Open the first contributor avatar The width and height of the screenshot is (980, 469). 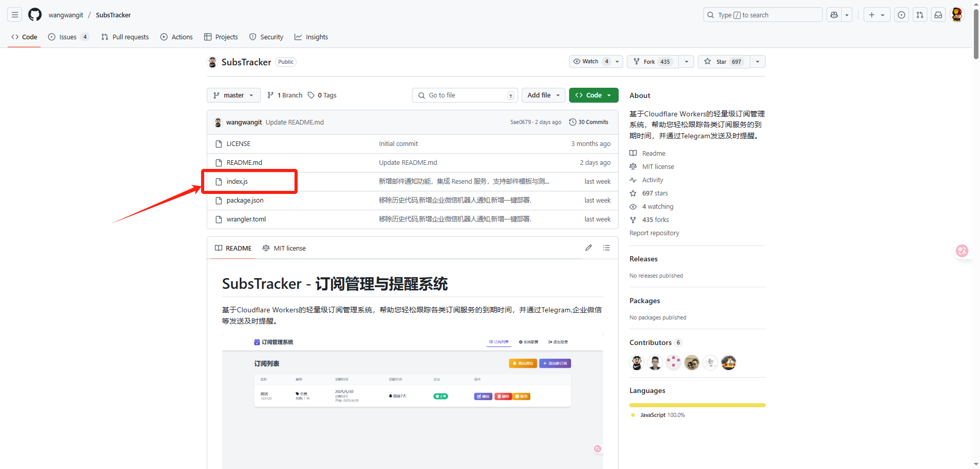click(637, 362)
